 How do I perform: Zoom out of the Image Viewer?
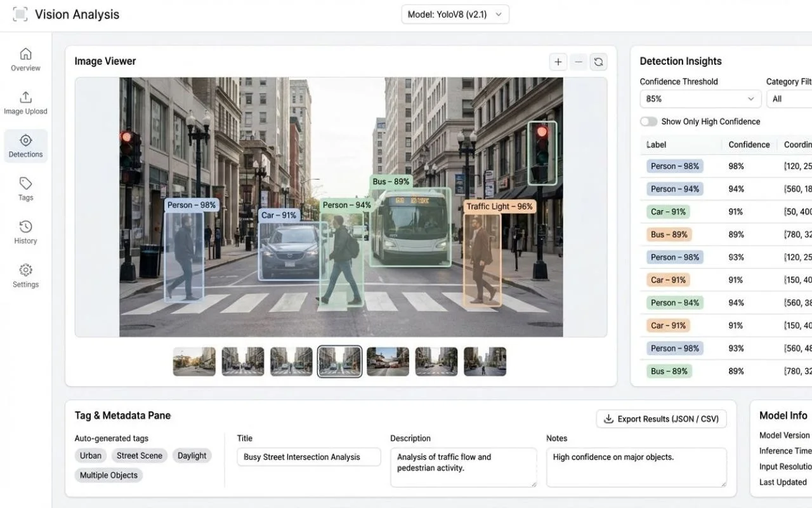coord(578,62)
